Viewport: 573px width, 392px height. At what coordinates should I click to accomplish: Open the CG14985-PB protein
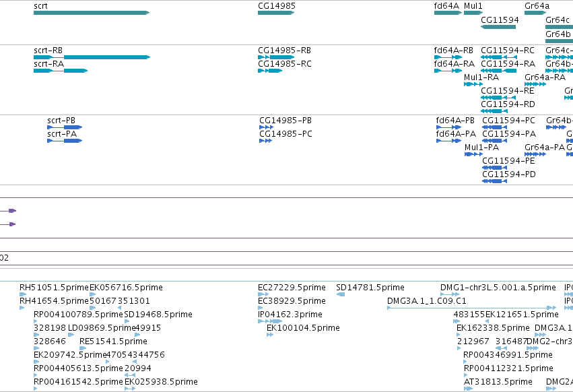point(267,127)
